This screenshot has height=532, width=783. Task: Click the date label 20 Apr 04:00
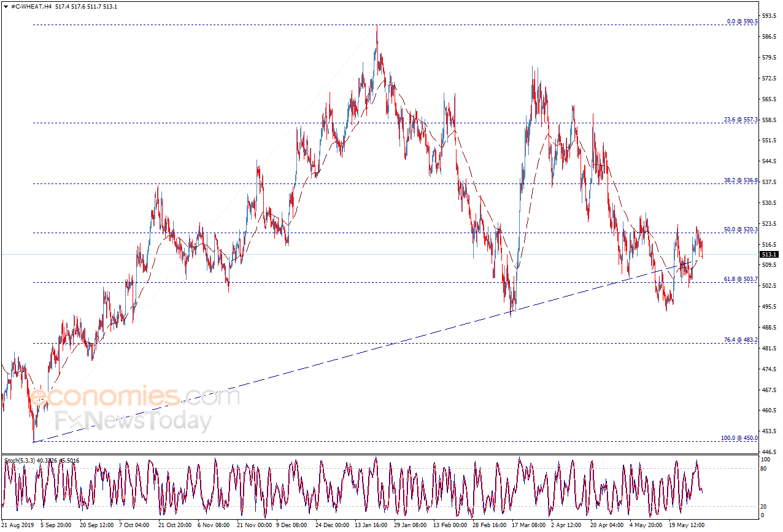pos(606,525)
